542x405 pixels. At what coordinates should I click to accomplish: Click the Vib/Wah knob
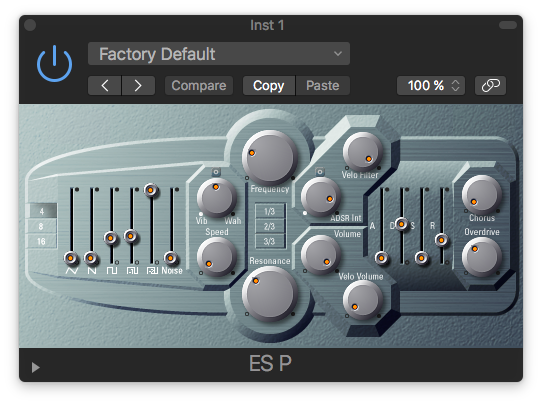point(217,197)
